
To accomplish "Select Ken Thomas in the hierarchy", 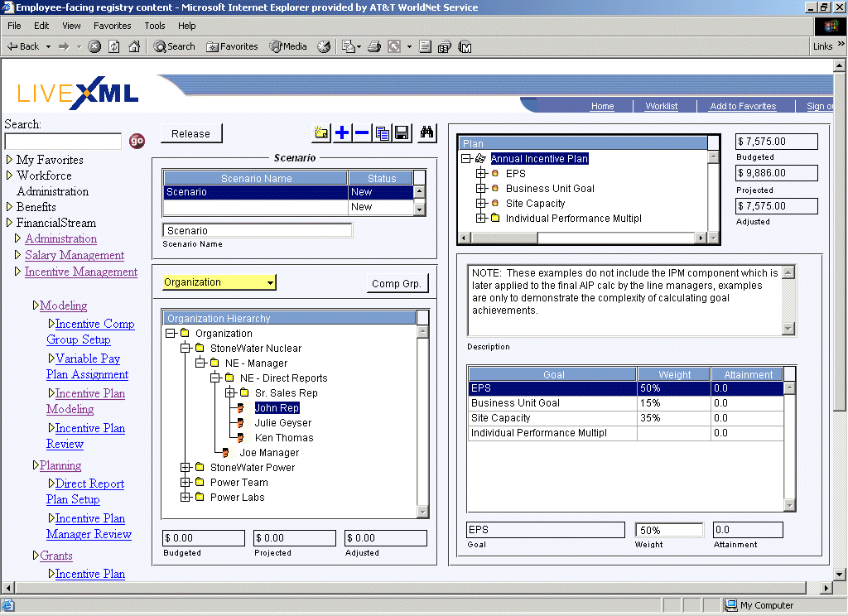I will pyautogui.click(x=284, y=437).
